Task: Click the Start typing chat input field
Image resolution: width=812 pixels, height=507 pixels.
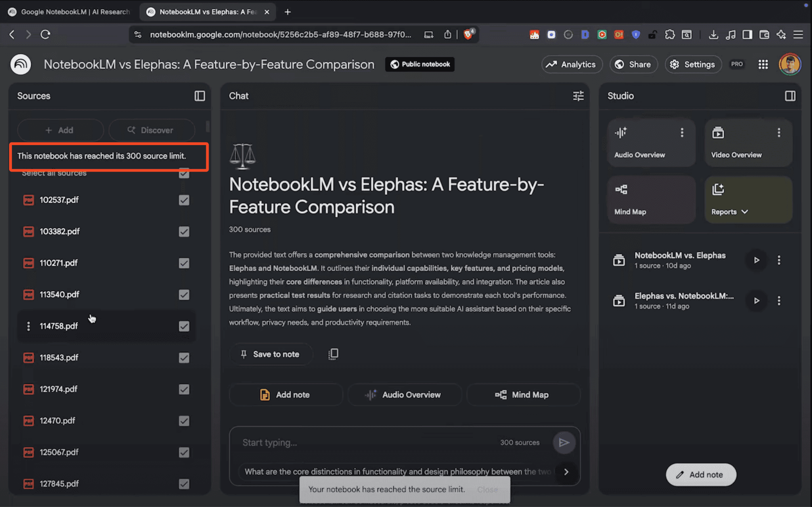Action: click(357, 442)
